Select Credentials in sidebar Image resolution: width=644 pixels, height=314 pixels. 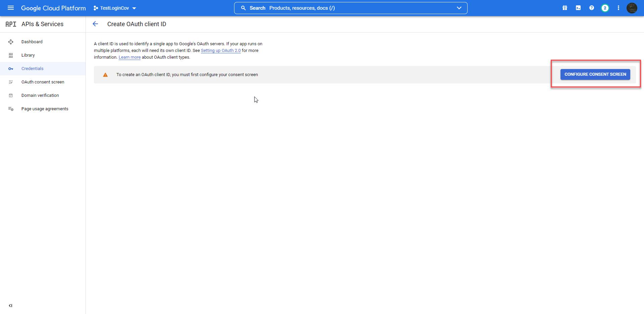pyautogui.click(x=43, y=69)
